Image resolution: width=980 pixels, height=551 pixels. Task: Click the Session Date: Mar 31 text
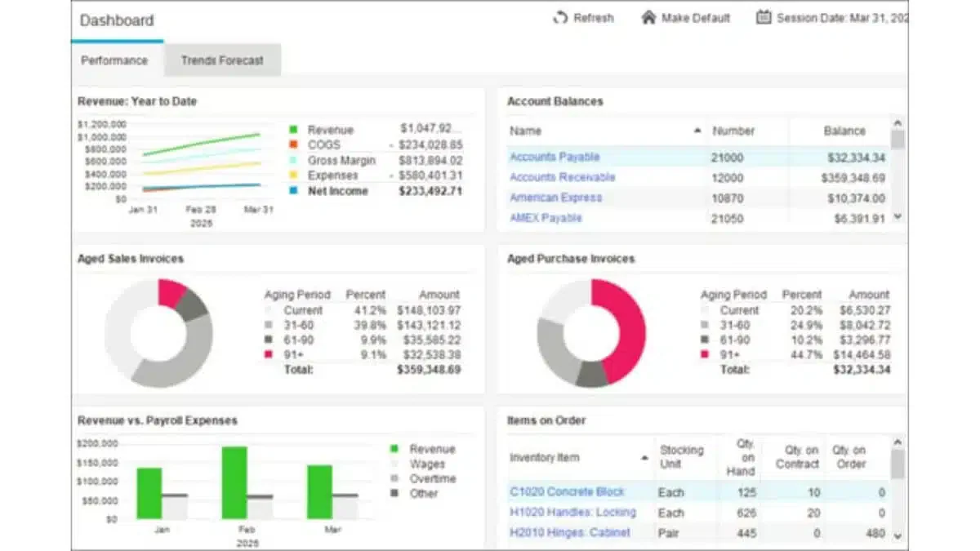pyautogui.click(x=842, y=18)
